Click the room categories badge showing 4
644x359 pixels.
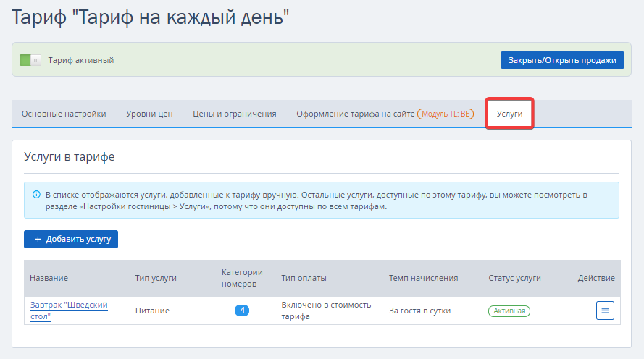pyautogui.click(x=242, y=311)
